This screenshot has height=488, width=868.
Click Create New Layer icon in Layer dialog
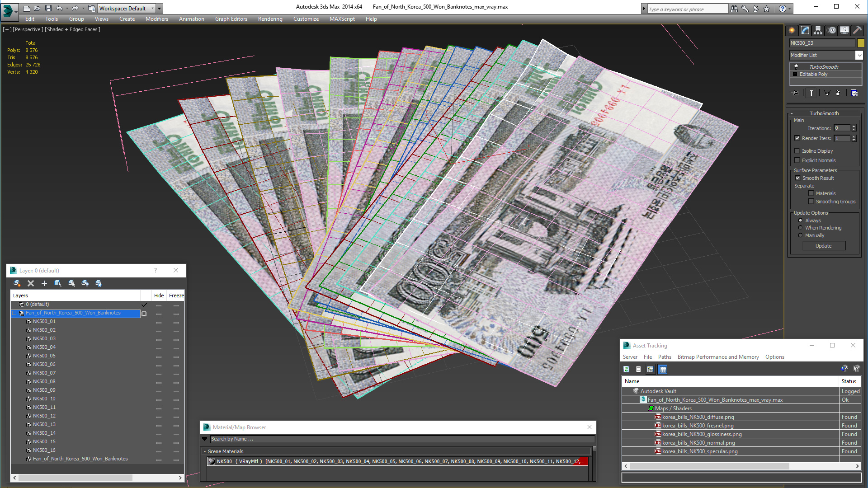click(x=17, y=283)
